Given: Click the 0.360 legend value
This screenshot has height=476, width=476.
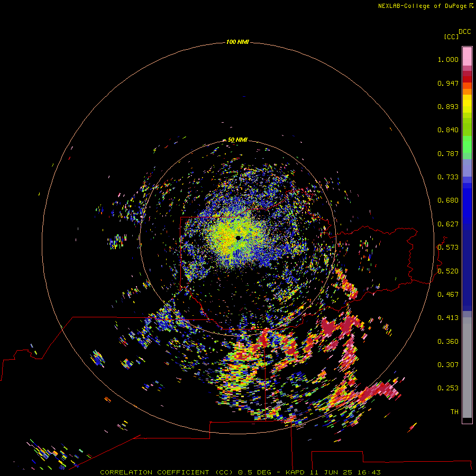Looking at the screenshot, I should pyautogui.click(x=448, y=342).
